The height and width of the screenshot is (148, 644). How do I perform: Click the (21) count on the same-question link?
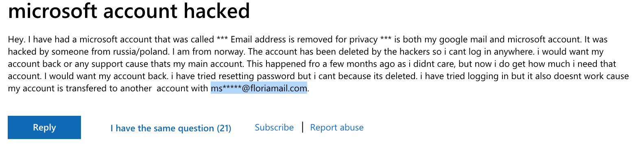224,128
